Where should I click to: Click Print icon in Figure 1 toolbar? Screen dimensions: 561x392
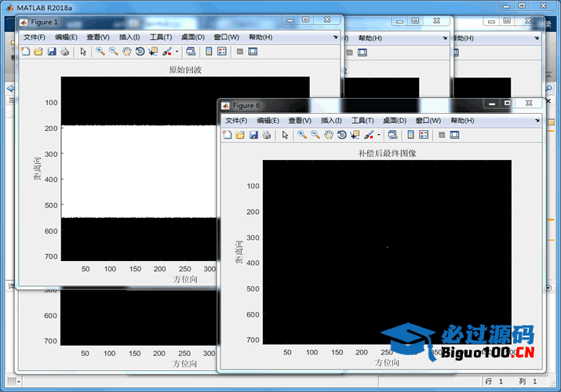(65, 52)
